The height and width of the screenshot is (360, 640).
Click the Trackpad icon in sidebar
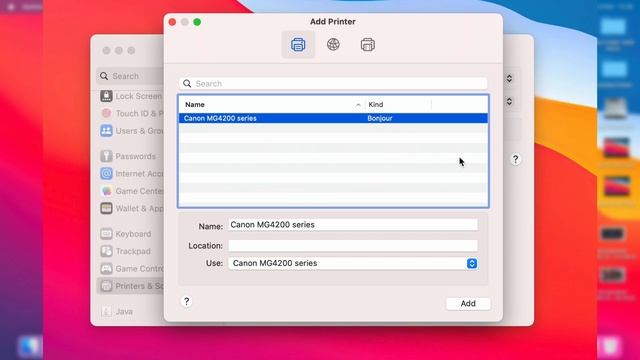coord(106,251)
